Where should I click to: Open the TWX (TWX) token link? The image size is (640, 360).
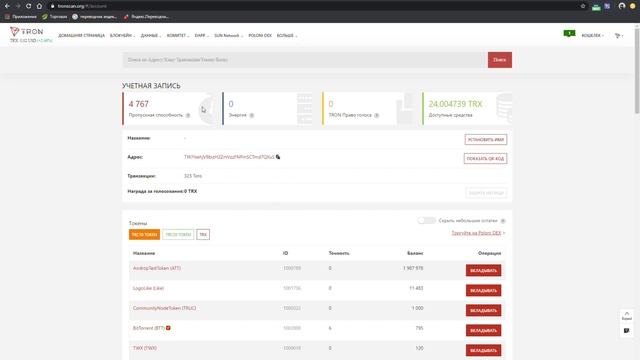(144, 348)
